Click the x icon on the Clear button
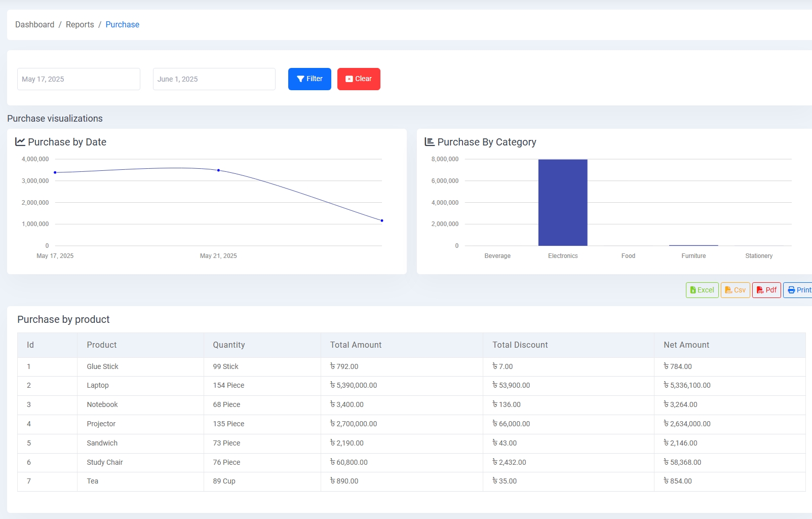The width and height of the screenshot is (812, 519). click(349, 79)
